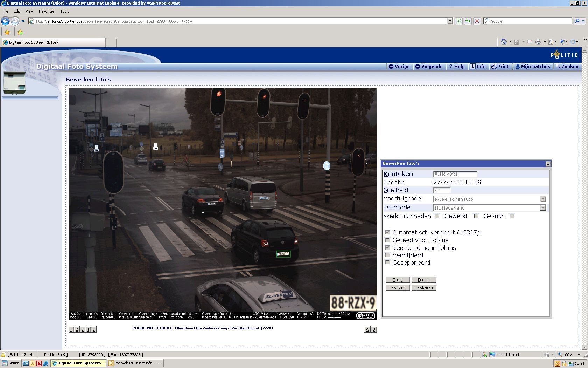Click the Printen button

coord(424,280)
